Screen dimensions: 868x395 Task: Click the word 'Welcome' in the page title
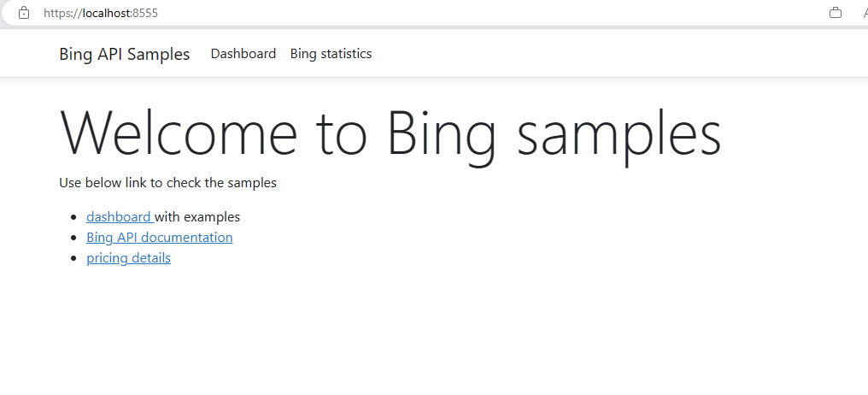coord(179,132)
